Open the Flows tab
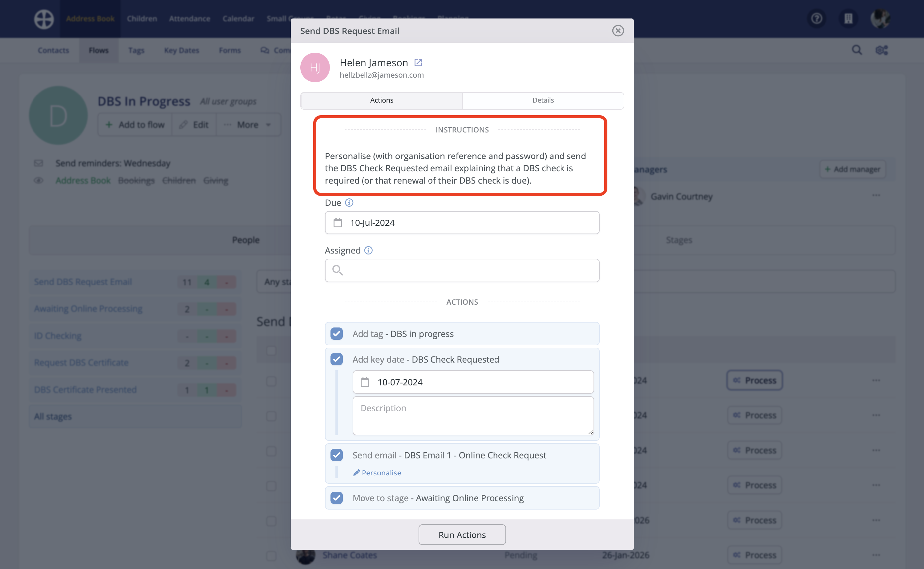Image resolution: width=924 pixels, height=569 pixels. point(99,50)
